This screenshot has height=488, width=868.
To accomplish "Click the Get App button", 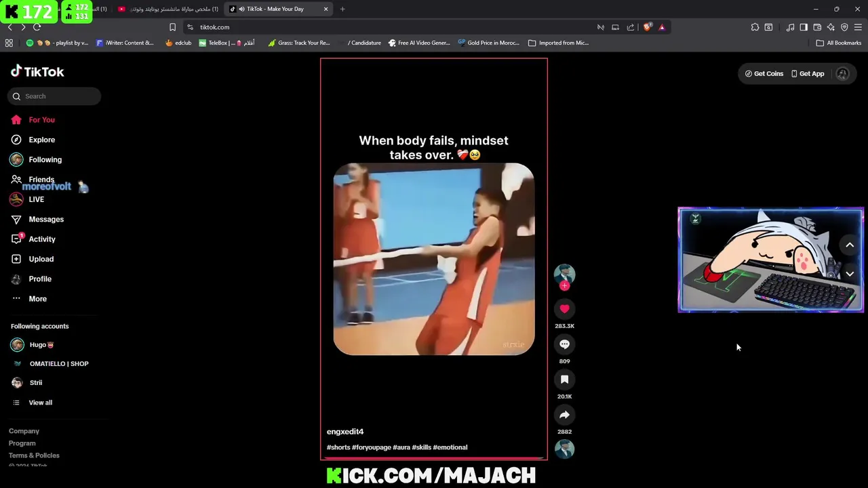I will click(807, 74).
